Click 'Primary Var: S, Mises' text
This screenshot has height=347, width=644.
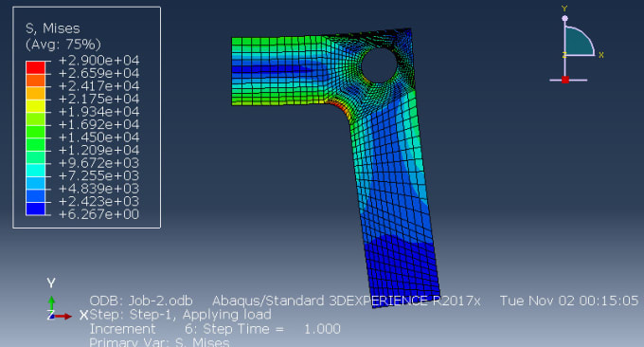point(159,342)
